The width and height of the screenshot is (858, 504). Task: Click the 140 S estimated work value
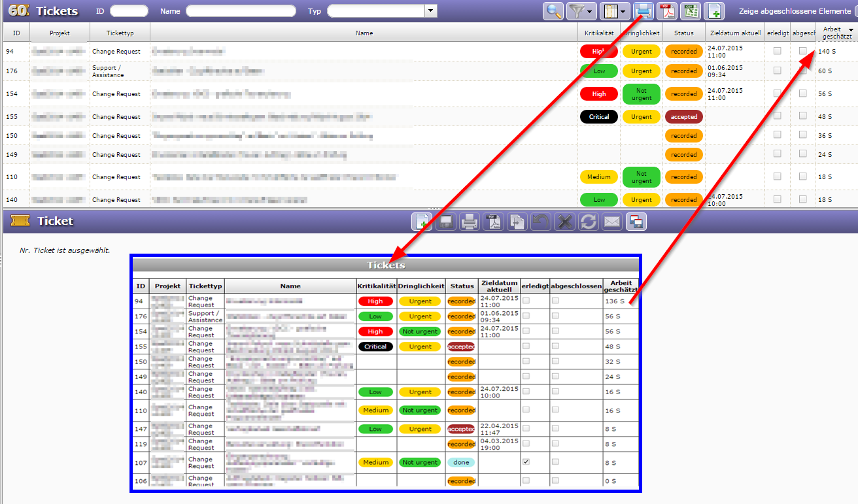pyautogui.click(x=827, y=51)
